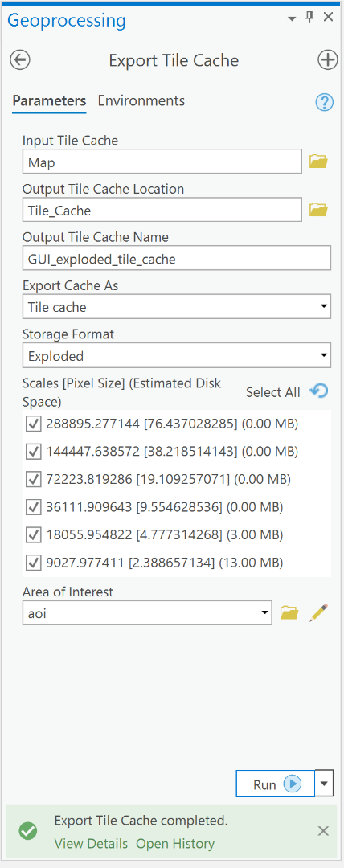Viewport: 344px width, 868px height.
Task: Toggle the 36111.909643 scale checkbox
Action: [x=34, y=507]
